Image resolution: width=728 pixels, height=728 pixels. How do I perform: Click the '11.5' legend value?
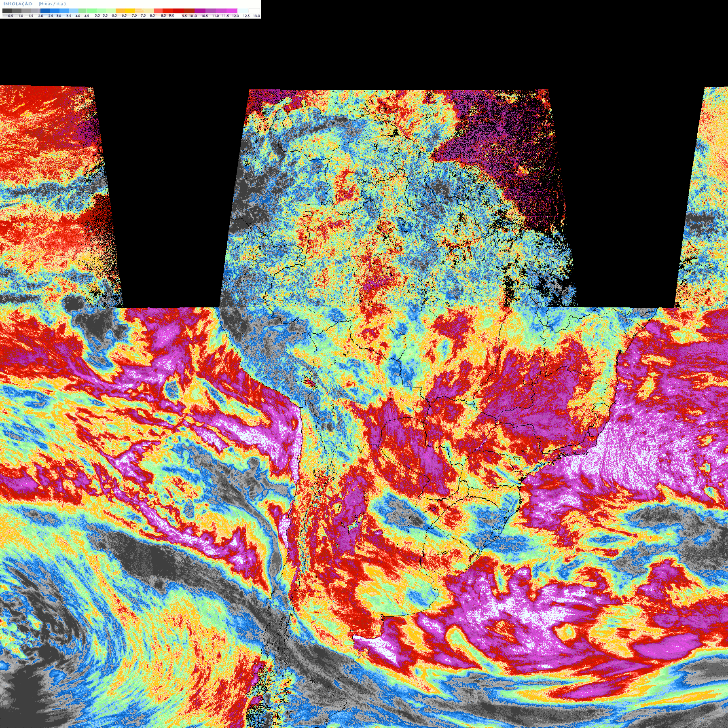tap(225, 16)
